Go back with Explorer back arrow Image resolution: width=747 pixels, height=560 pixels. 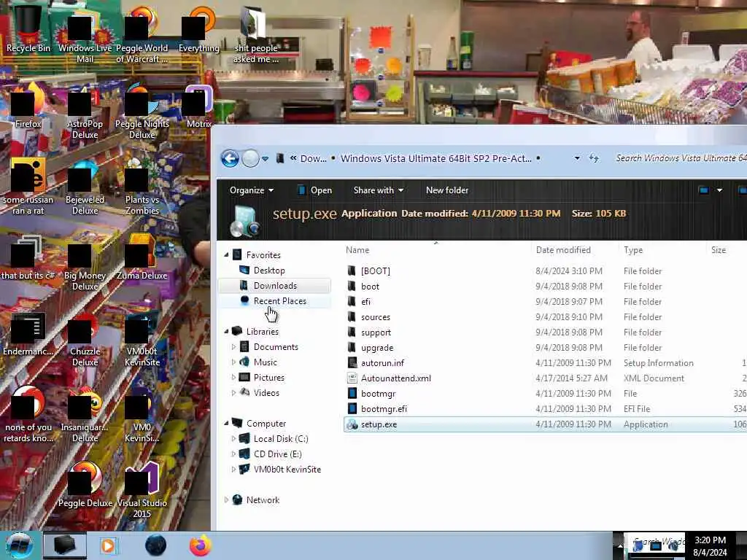(x=230, y=158)
